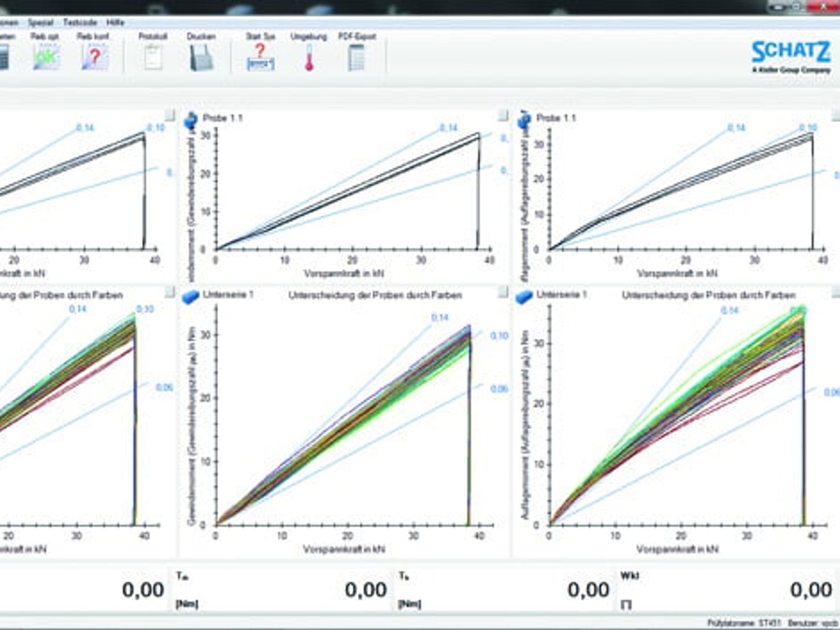Click 'Vorspannkraft in kN' axis label in the bottom-right chart
The image size is (840, 630).
(x=677, y=549)
